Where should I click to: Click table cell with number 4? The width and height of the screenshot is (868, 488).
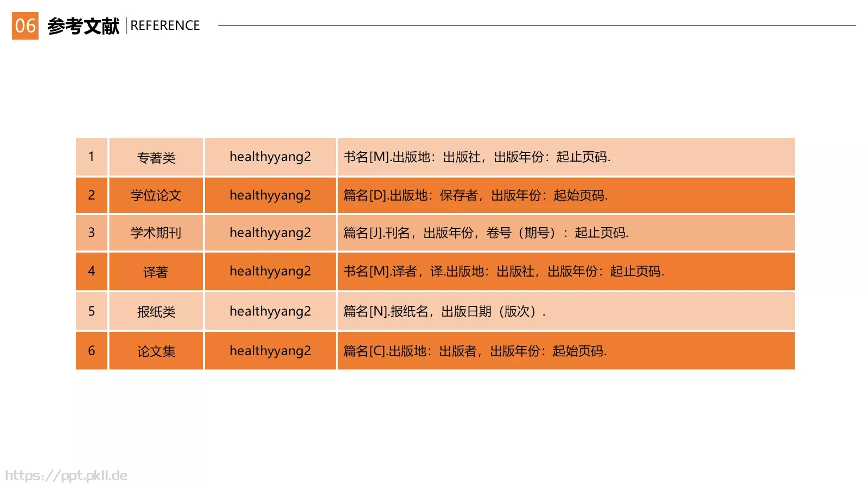[x=92, y=271]
